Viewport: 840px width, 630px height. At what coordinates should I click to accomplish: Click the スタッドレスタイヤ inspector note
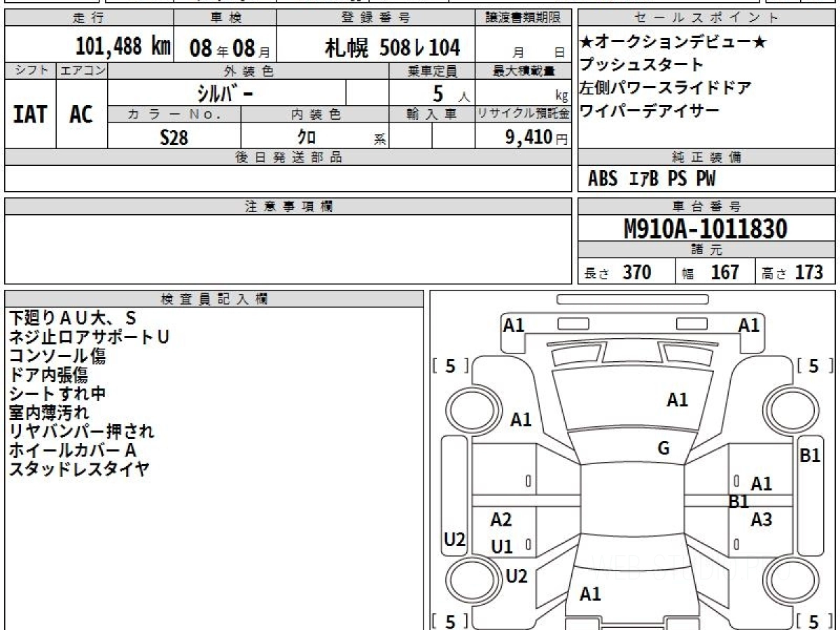[x=79, y=469]
